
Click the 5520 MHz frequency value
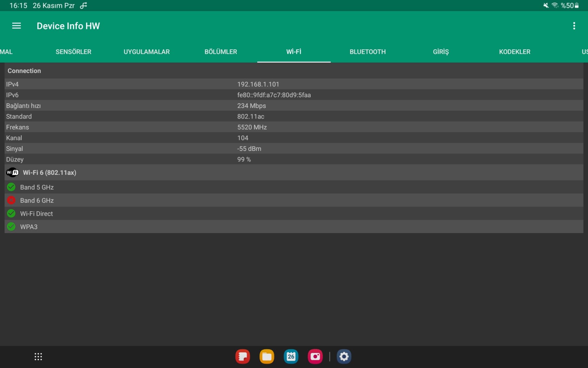[252, 127]
